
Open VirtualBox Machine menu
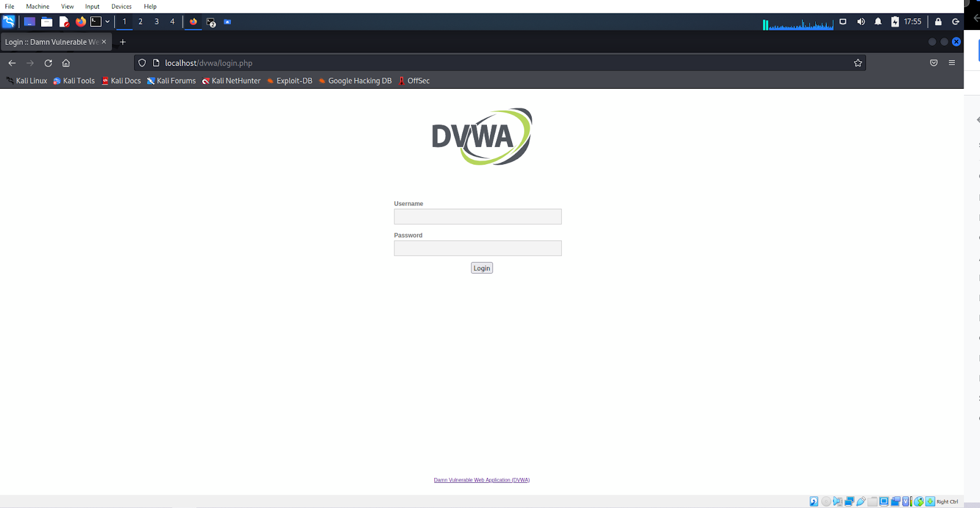[x=37, y=6]
